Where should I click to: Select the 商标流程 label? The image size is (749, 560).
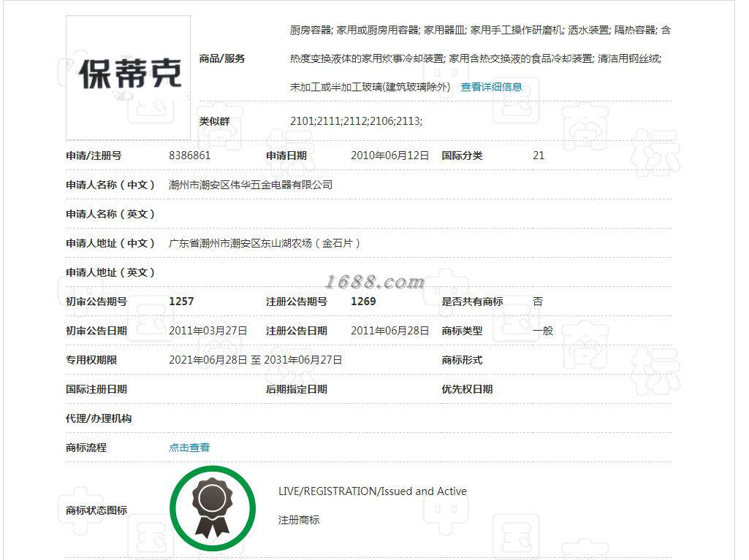[86, 448]
